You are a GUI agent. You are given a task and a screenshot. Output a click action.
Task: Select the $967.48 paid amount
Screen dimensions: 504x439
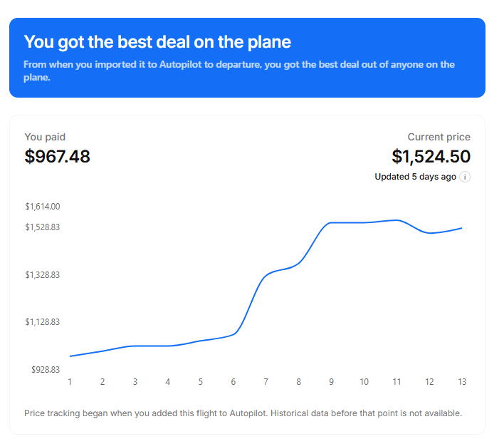coord(58,157)
